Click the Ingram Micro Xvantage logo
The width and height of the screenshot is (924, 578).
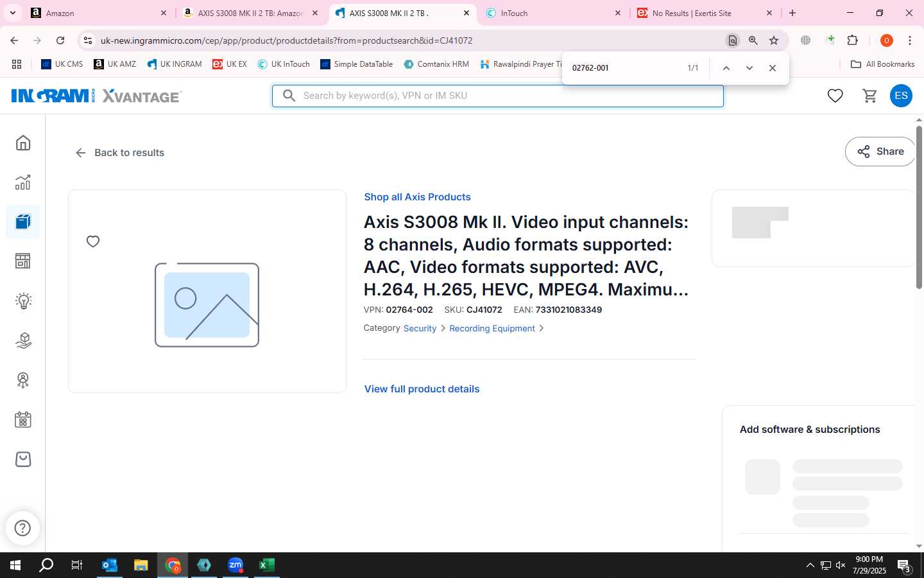coord(97,96)
